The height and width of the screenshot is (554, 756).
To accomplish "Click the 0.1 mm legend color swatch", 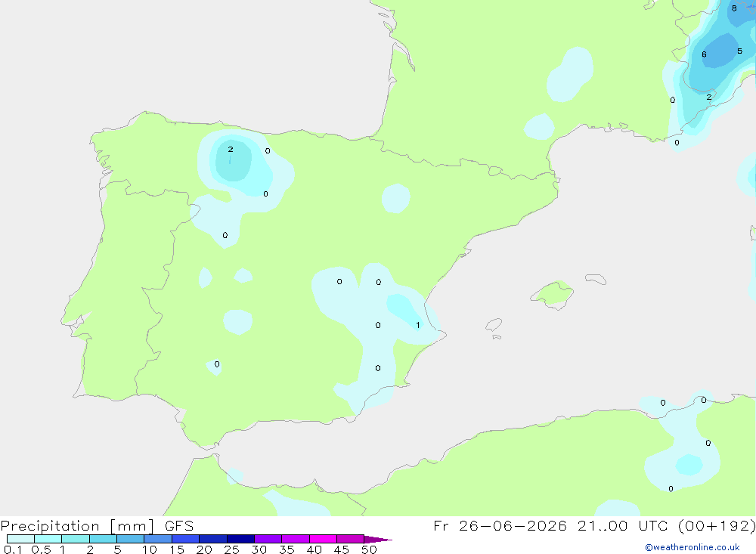I will 20,539.
